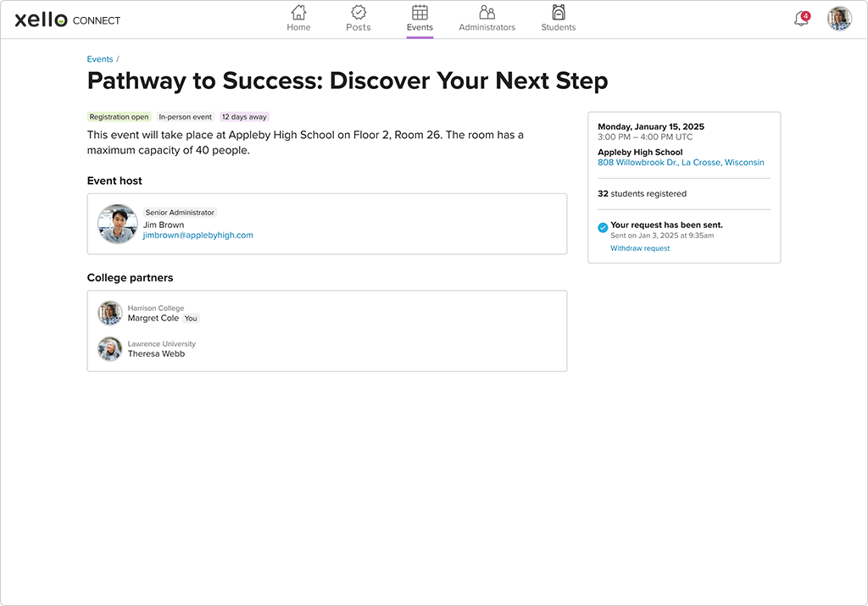868x606 pixels.
Task: Switch to the Posts tab label
Action: point(359,28)
